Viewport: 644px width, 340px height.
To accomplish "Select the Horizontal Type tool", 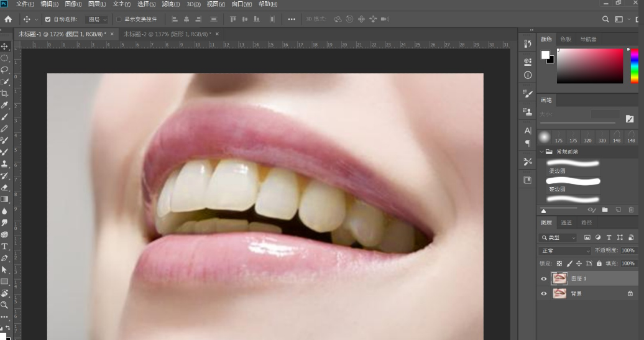I will [x=4, y=246].
